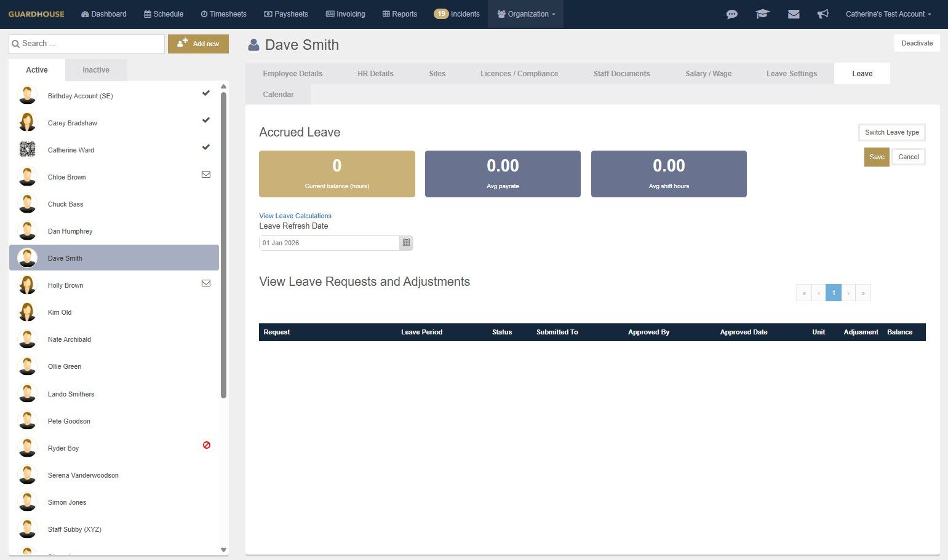Viewport: 948px width, 560px height.
Task: Open the Timesheets page
Action: pos(224,14)
